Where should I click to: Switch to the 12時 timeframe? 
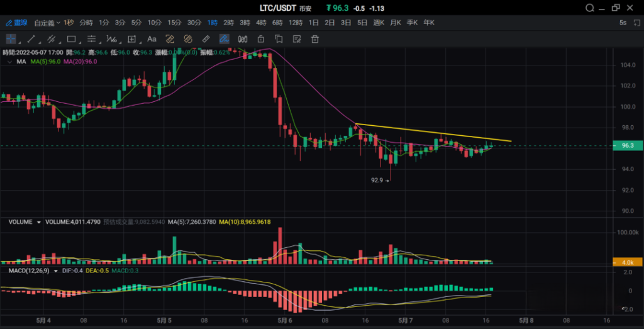[x=296, y=23]
